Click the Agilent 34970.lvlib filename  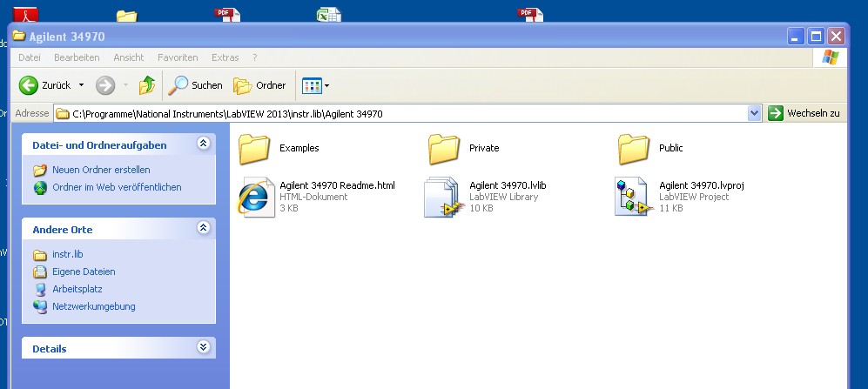coord(508,185)
